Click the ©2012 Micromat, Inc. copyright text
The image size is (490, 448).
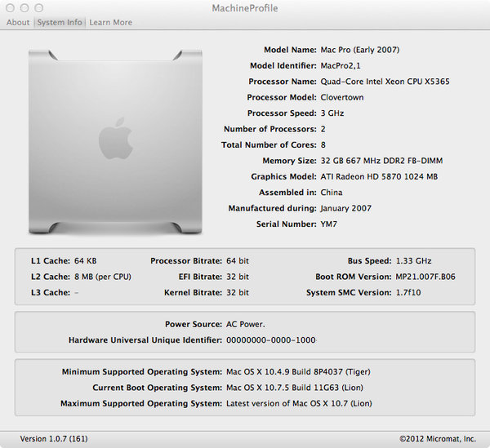pos(438,439)
